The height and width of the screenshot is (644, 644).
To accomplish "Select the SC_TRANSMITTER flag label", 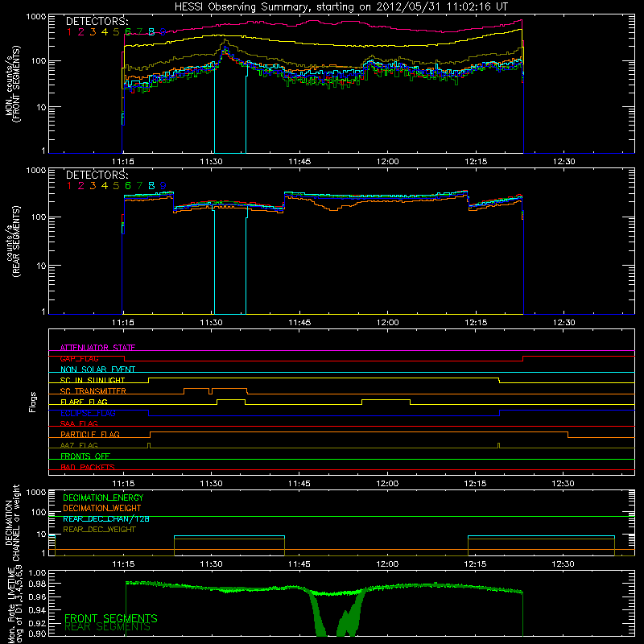I will click(x=93, y=390).
